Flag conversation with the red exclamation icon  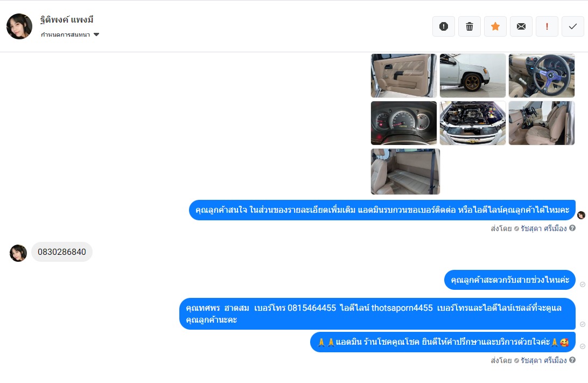tap(547, 26)
